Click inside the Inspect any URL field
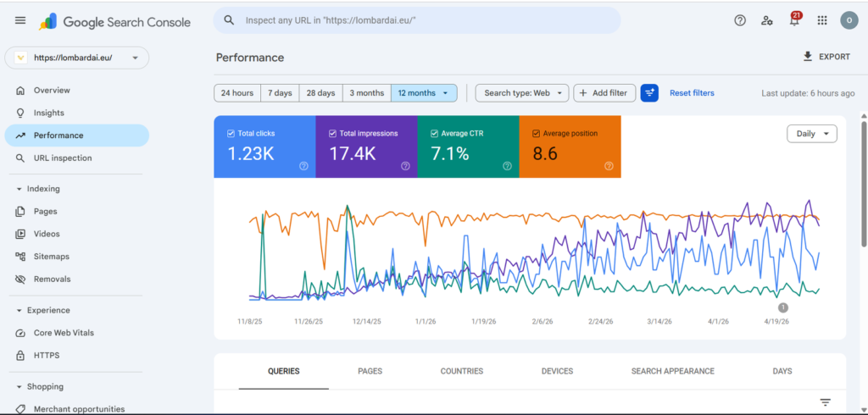The width and height of the screenshot is (868, 415). (417, 20)
